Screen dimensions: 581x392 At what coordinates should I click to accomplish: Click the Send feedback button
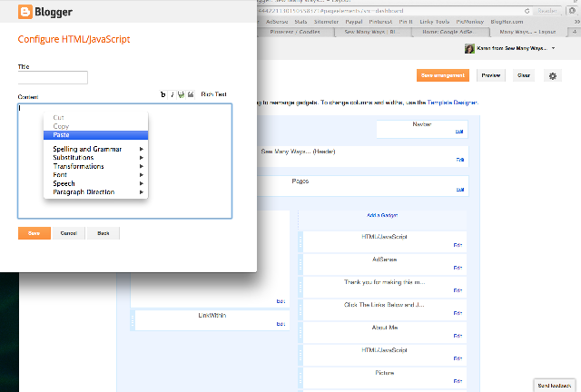[555, 386]
